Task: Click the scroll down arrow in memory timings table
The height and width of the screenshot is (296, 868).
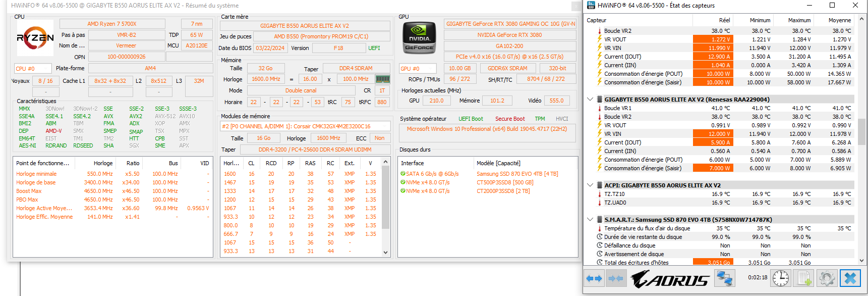Action: [386, 252]
